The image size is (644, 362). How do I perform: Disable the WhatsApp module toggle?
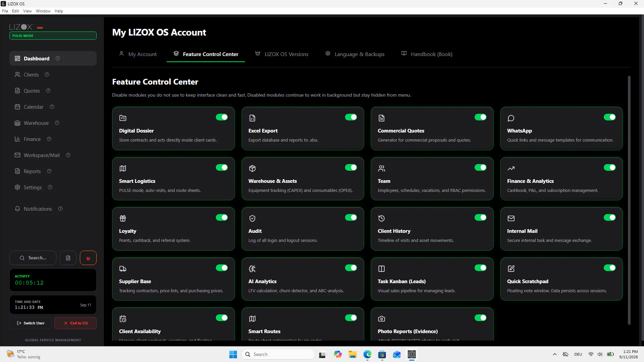click(x=610, y=117)
